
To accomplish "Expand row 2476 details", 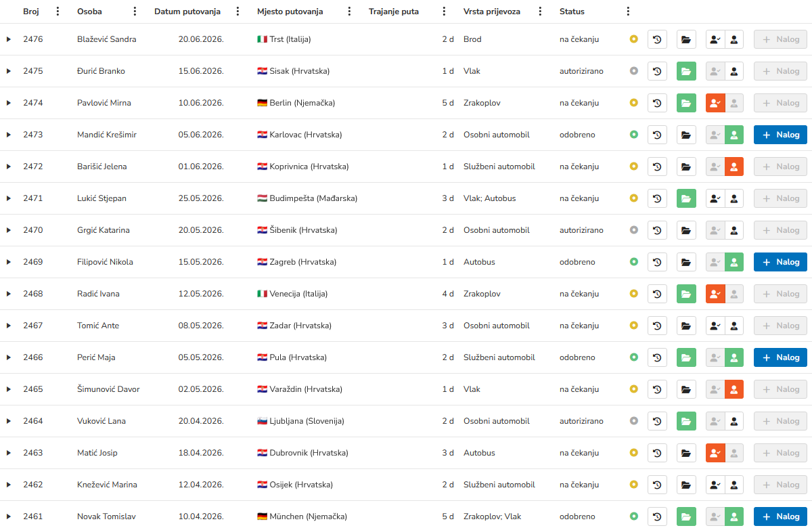I will 9,39.
